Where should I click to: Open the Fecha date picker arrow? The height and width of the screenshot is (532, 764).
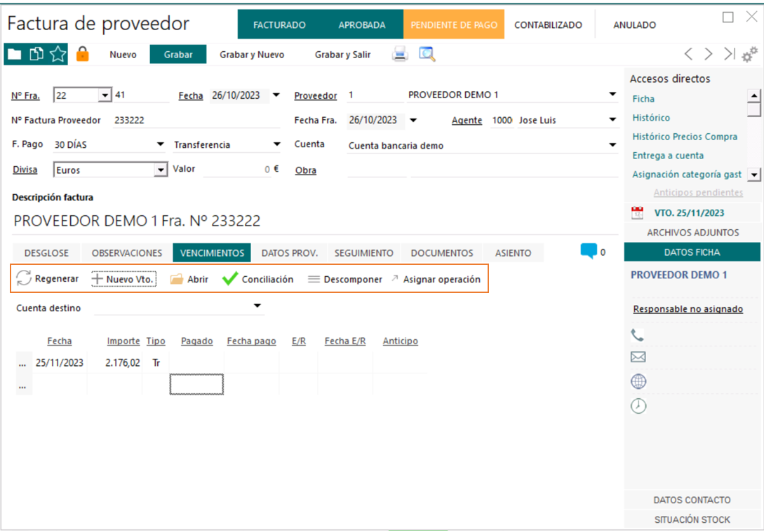(x=276, y=95)
